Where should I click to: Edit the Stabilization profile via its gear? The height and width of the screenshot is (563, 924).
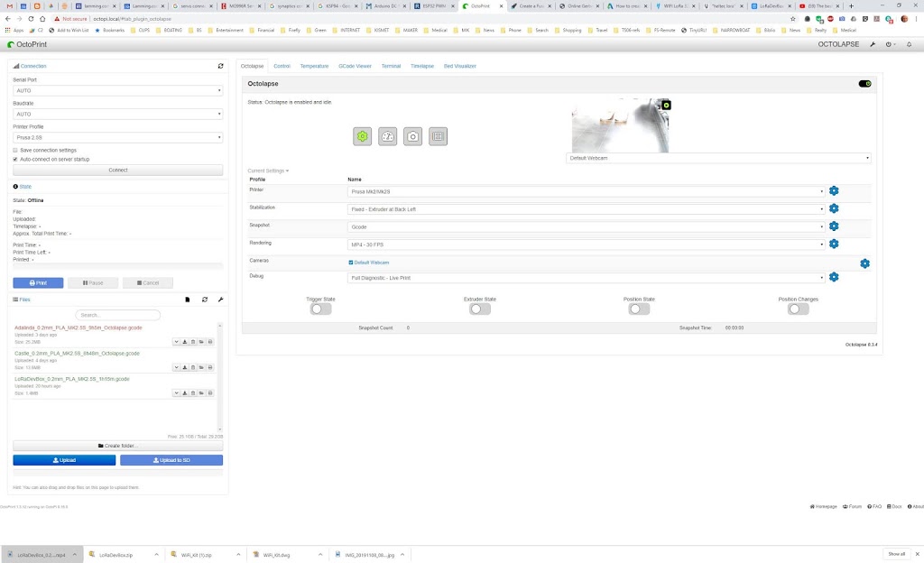click(x=834, y=208)
